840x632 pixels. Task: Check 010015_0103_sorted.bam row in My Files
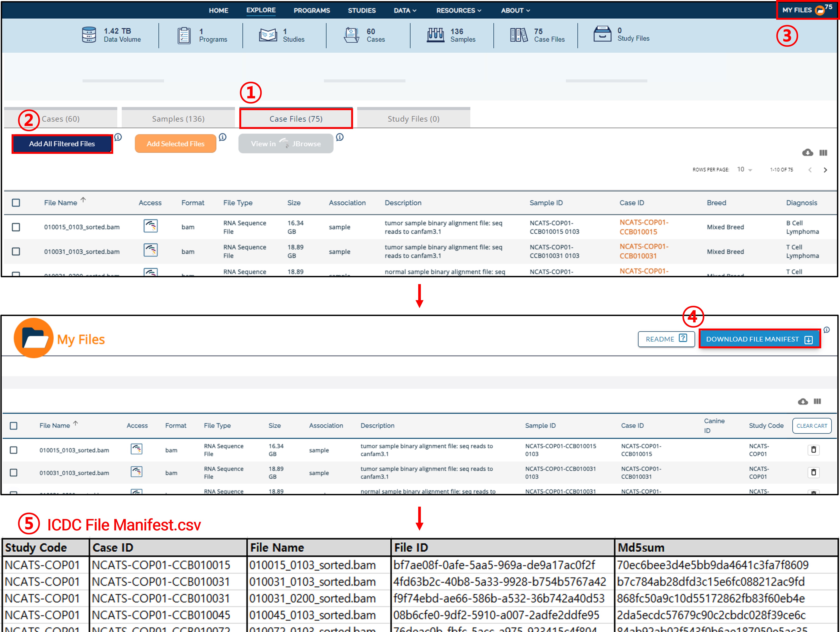(x=14, y=450)
